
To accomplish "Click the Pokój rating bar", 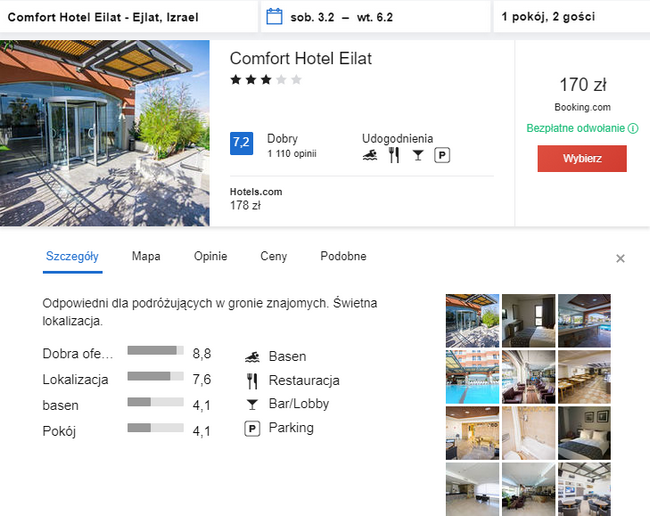I will pos(155,428).
